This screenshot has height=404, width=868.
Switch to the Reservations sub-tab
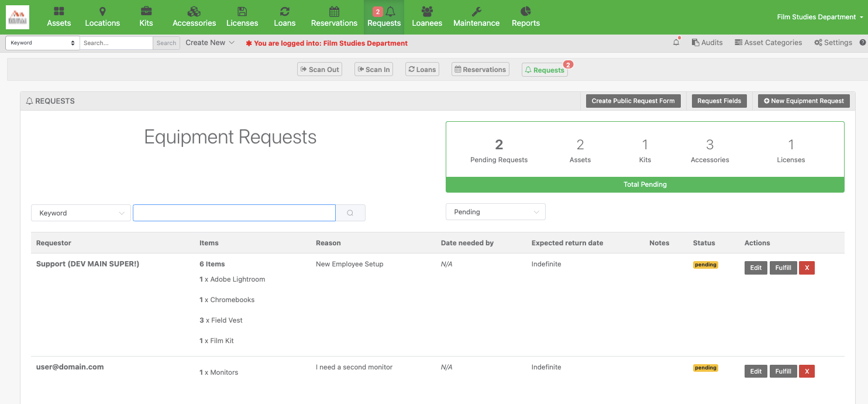480,70
